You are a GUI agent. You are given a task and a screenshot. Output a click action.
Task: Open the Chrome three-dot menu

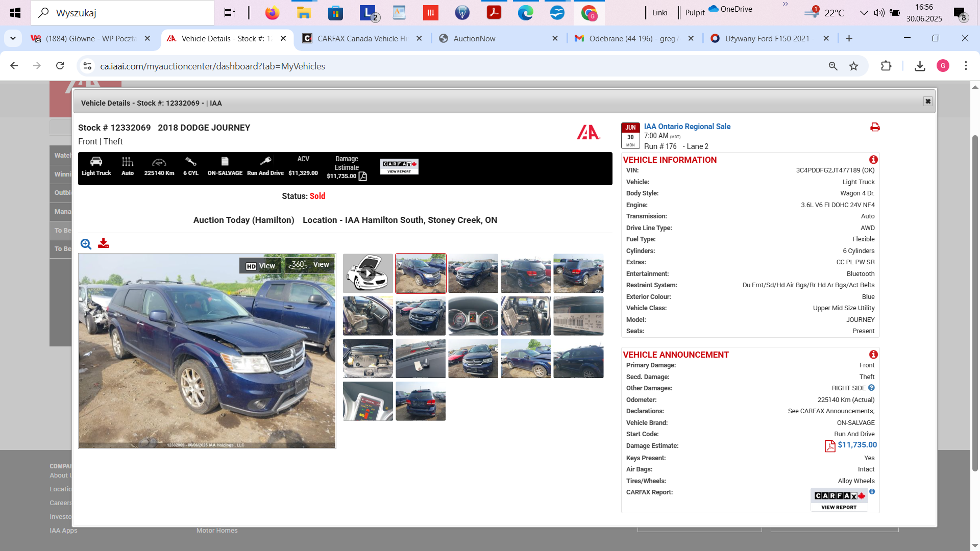(x=966, y=66)
